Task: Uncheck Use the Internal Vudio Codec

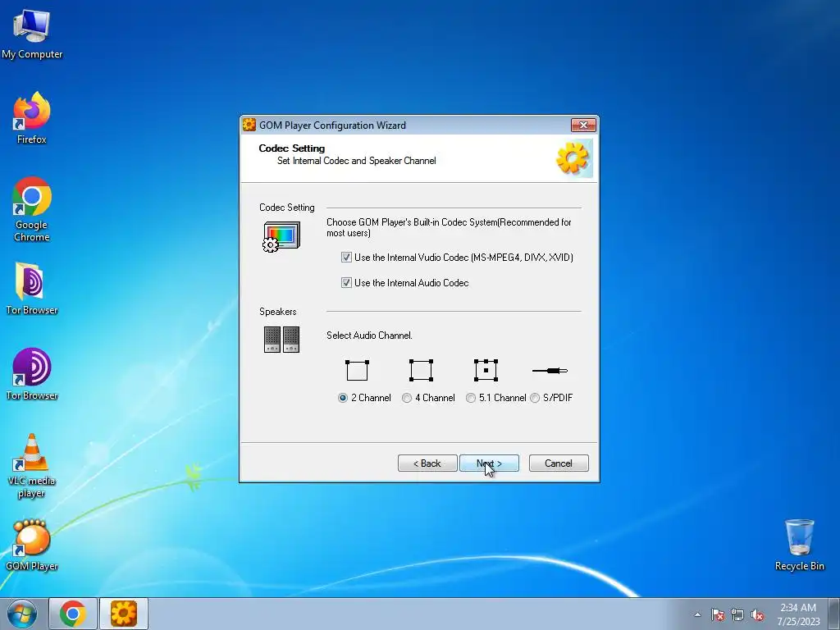Action: (347, 257)
